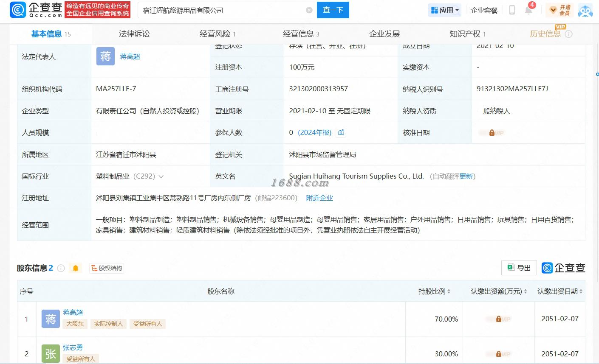Export shareholder data with 导出
This screenshot has height=364, width=599.
click(x=519, y=268)
